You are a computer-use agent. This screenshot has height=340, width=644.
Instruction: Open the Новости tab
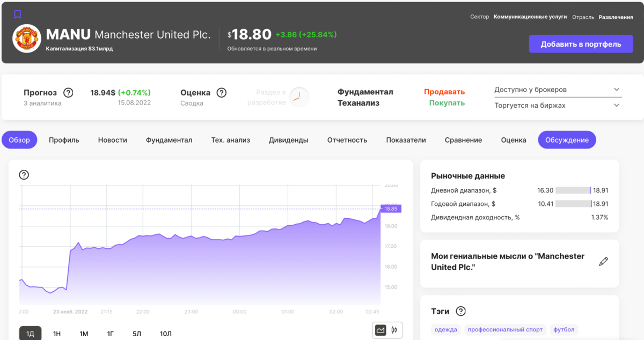[113, 140]
